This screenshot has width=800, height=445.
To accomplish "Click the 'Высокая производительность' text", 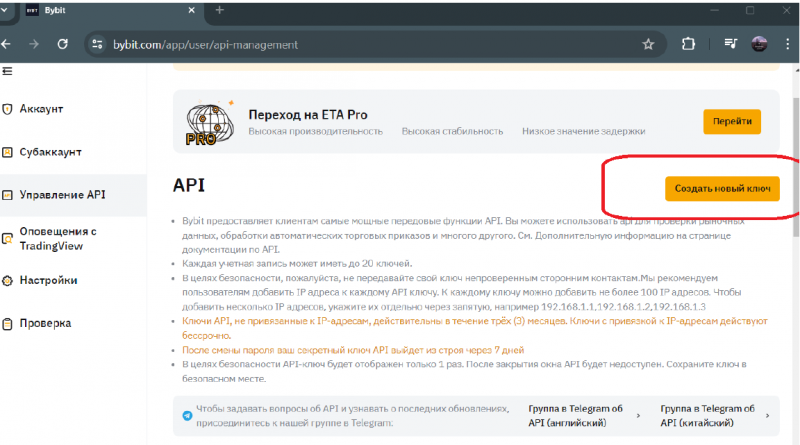I will (x=315, y=131).
